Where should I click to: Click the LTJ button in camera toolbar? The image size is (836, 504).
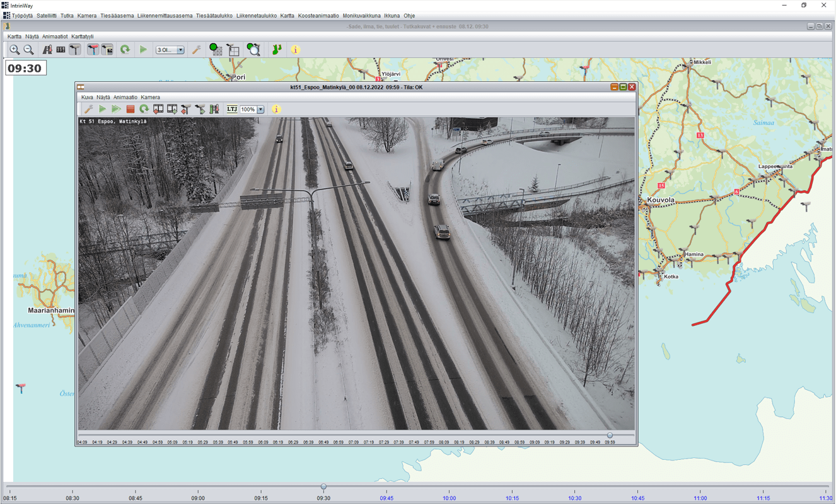(232, 110)
